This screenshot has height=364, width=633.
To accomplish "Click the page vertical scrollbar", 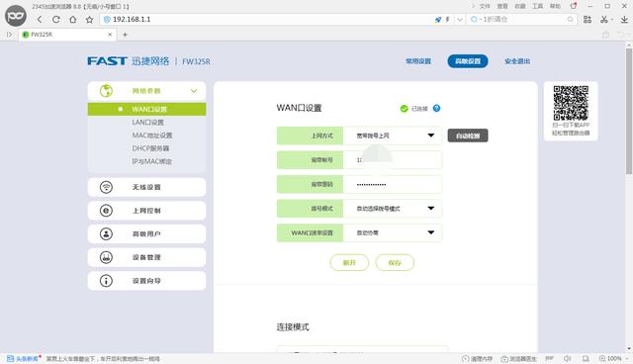I will (x=629, y=112).
